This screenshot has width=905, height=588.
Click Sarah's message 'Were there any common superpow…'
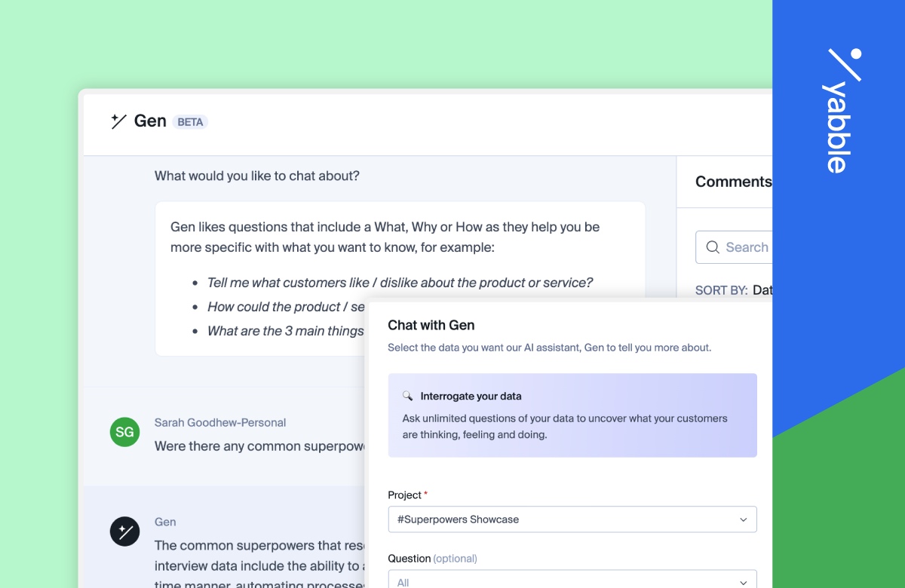259,446
